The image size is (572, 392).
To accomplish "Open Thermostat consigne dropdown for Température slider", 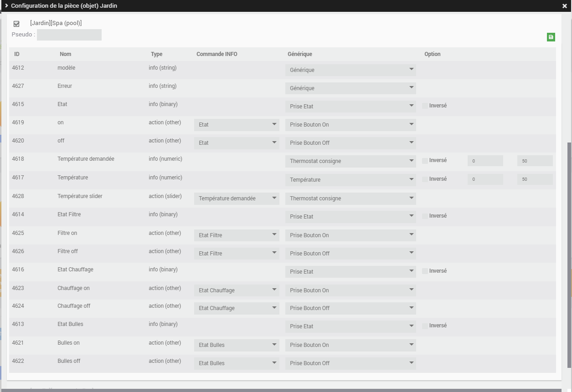I will tap(350, 199).
